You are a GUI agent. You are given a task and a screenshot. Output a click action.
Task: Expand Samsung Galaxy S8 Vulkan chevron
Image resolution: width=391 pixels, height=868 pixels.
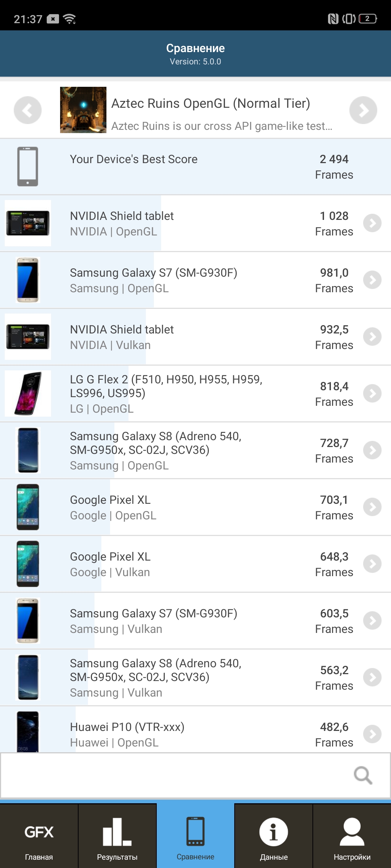372,677
